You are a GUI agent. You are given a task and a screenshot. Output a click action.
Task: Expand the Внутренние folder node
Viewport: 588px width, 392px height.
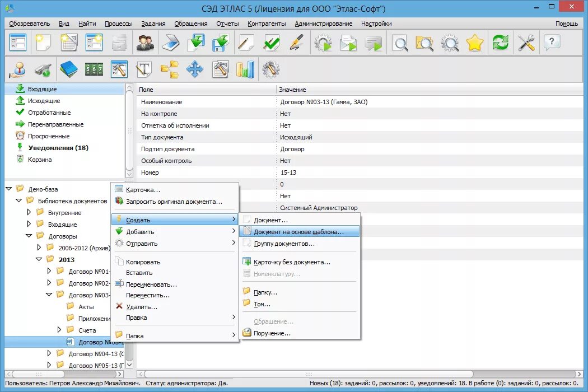point(29,212)
